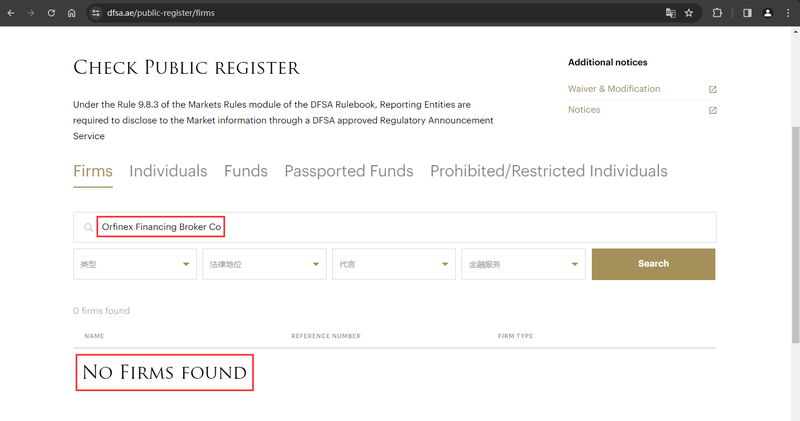800x421 pixels.
Task: Click external link icon beside Waiver & Modification
Action: tap(712, 89)
